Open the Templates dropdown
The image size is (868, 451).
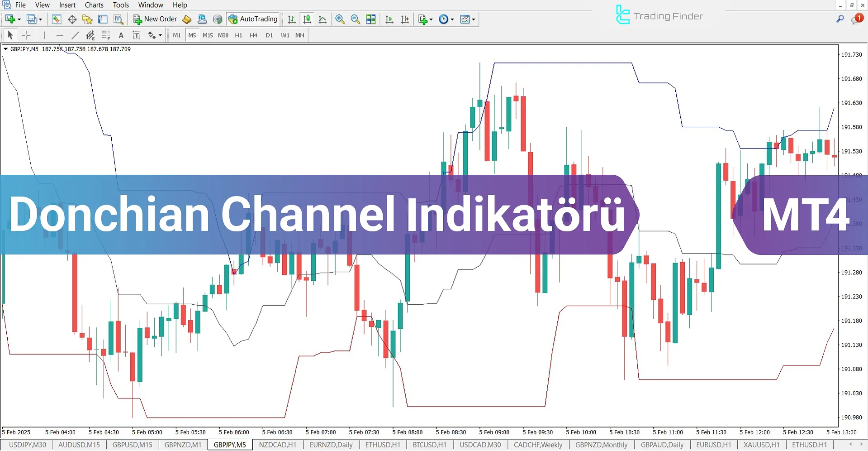coord(473,19)
